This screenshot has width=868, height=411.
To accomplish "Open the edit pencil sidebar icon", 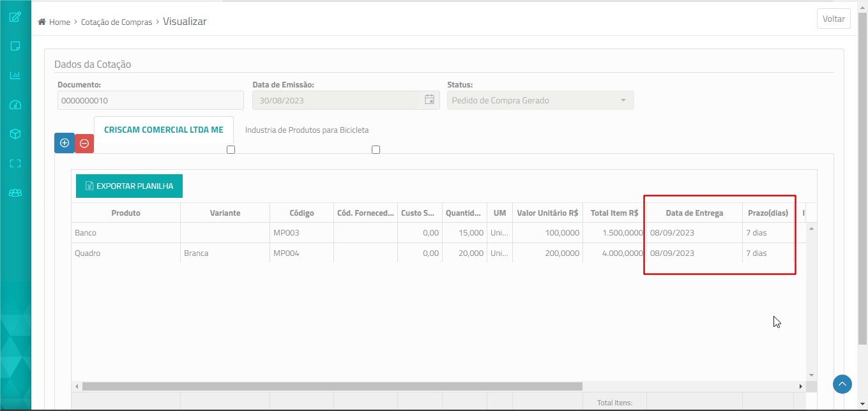I will click(15, 17).
